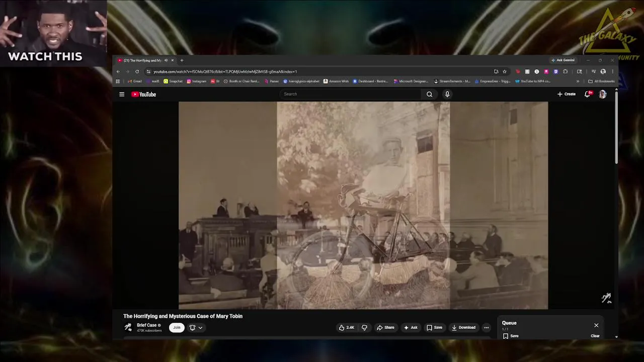Click the WATCH THIS webcam thumbnail overlay

coord(53,33)
